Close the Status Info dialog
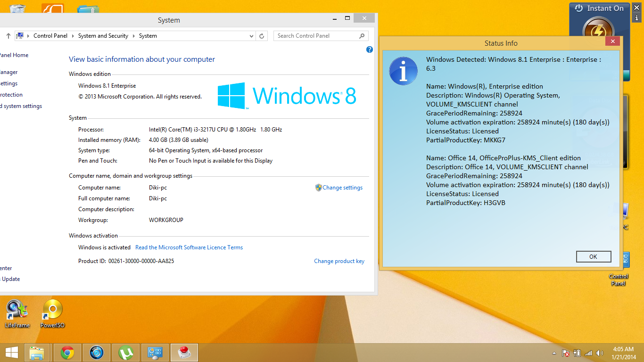This screenshot has height=362, width=644. (612, 41)
